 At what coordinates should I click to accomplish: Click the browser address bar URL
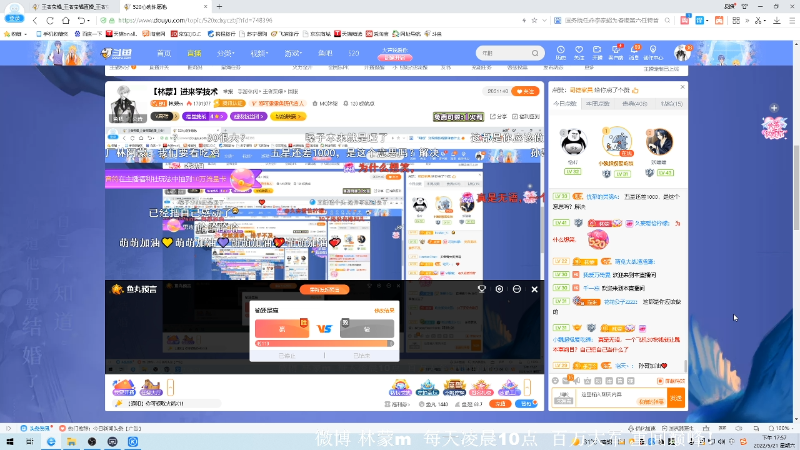(x=195, y=20)
